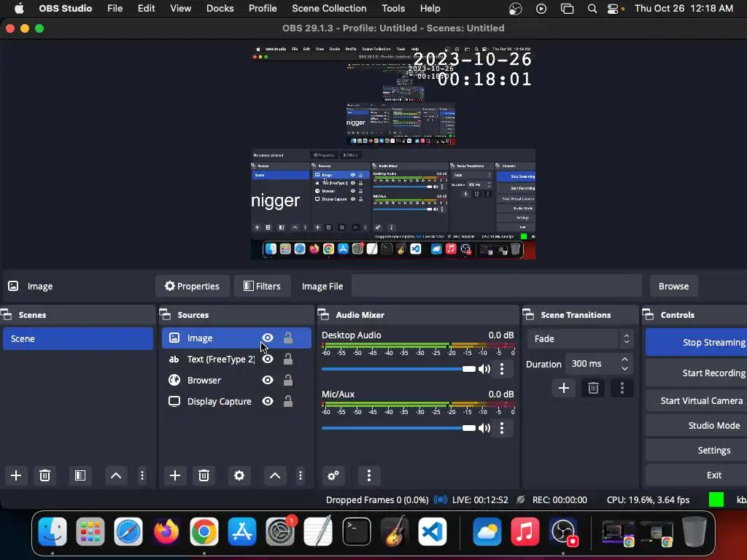Open Firefox from the Dock

(166, 532)
